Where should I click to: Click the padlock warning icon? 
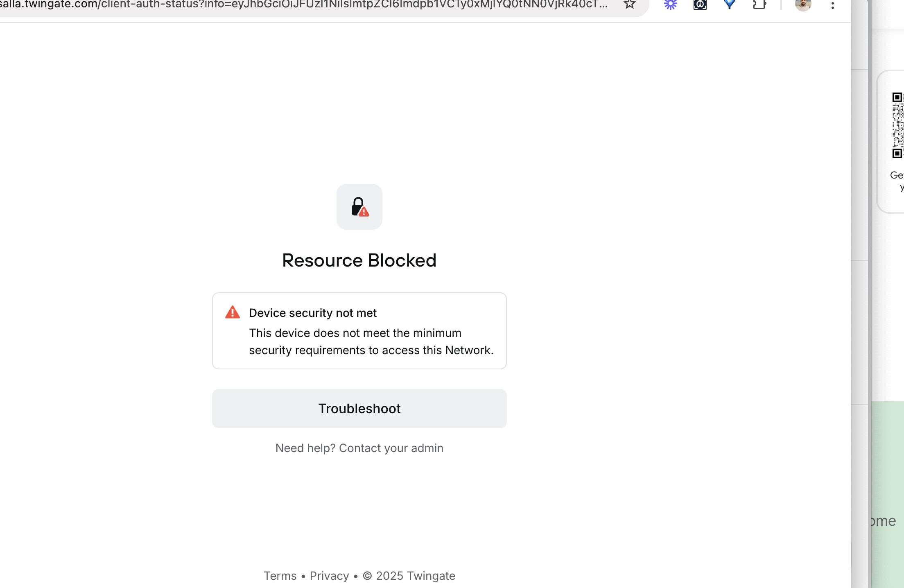(x=359, y=207)
